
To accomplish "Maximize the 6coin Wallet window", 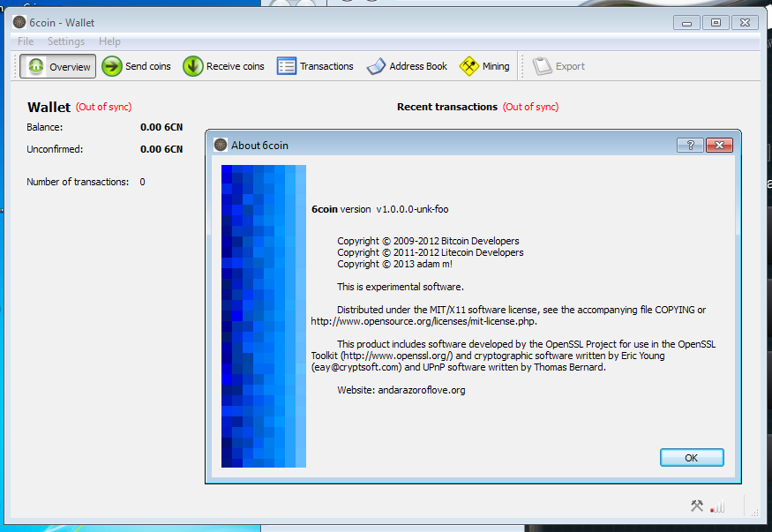I will pyautogui.click(x=716, y=23).
